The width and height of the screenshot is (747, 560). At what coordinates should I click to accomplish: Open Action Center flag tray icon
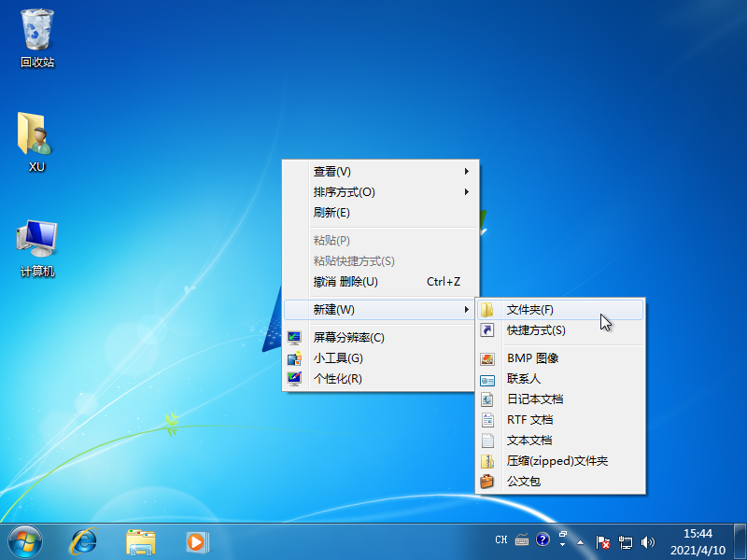click(603, 541)
